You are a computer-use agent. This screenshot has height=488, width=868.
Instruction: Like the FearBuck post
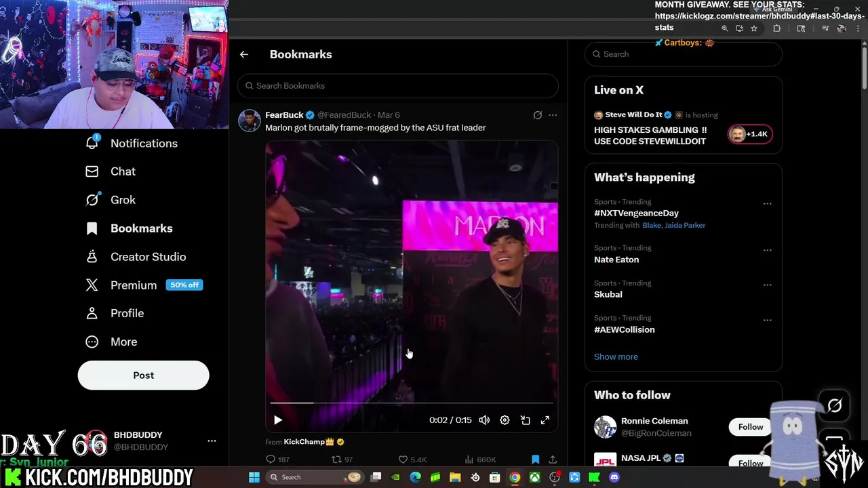412,460
